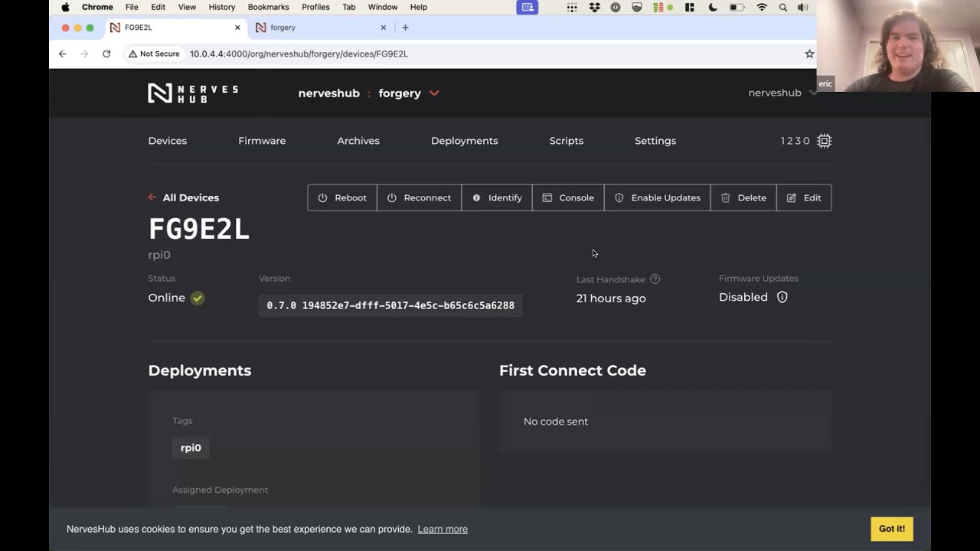Open the History menu
The width and height of the screenshot is (980, 551).
point(222,7)
